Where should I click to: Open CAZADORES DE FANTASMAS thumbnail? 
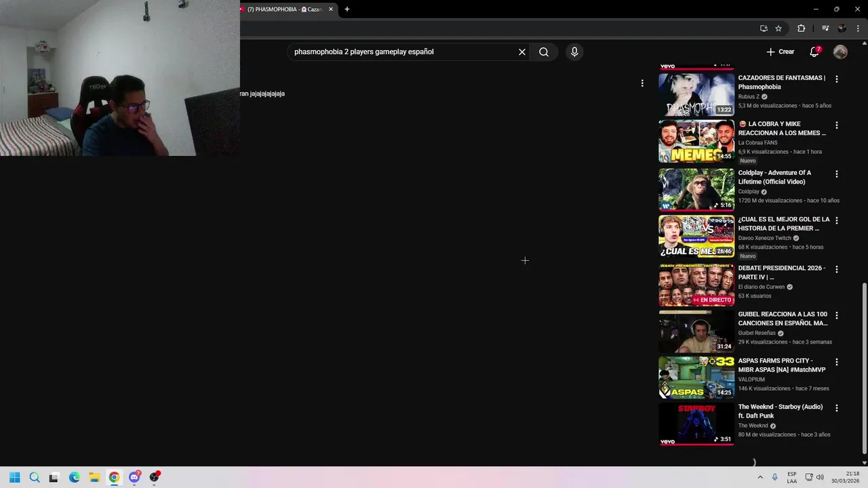(696, 94)
